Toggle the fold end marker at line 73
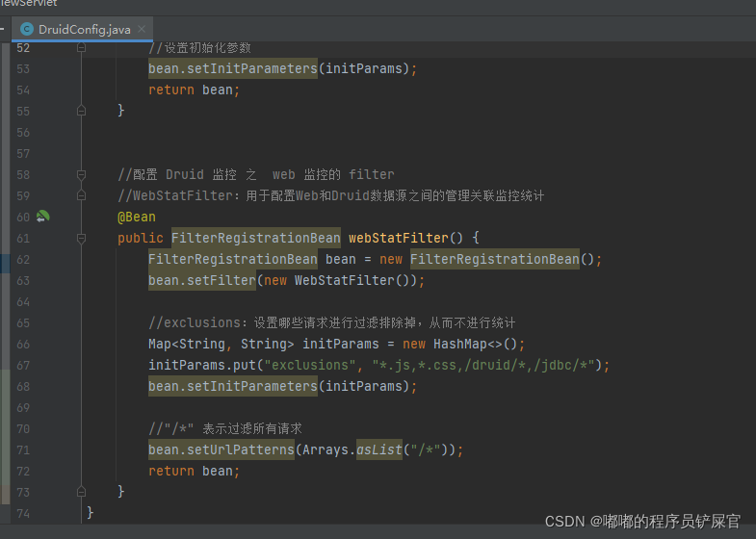 coord(82,492)
